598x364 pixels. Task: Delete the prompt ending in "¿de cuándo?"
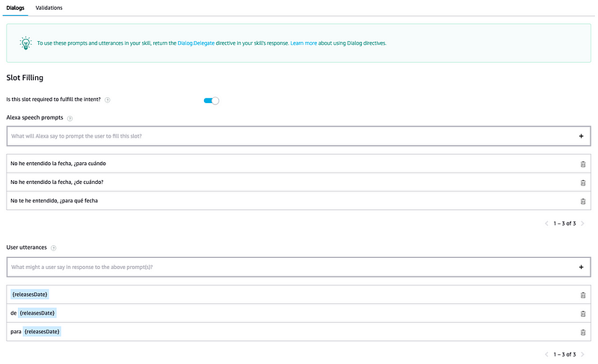[x=583, y=182]
